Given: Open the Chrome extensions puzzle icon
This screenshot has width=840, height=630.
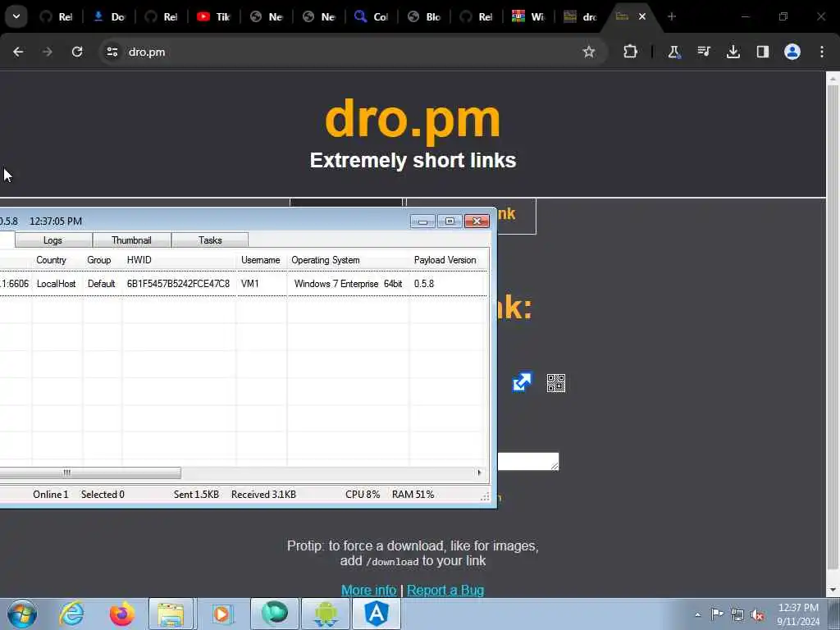Looking at the screenshot, I should coord(631,52).
